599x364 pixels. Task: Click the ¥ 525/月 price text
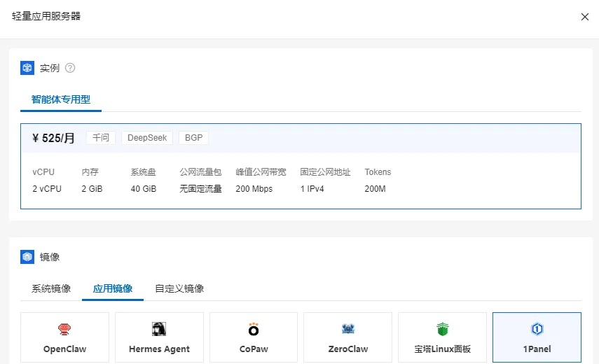click(53, 138)
